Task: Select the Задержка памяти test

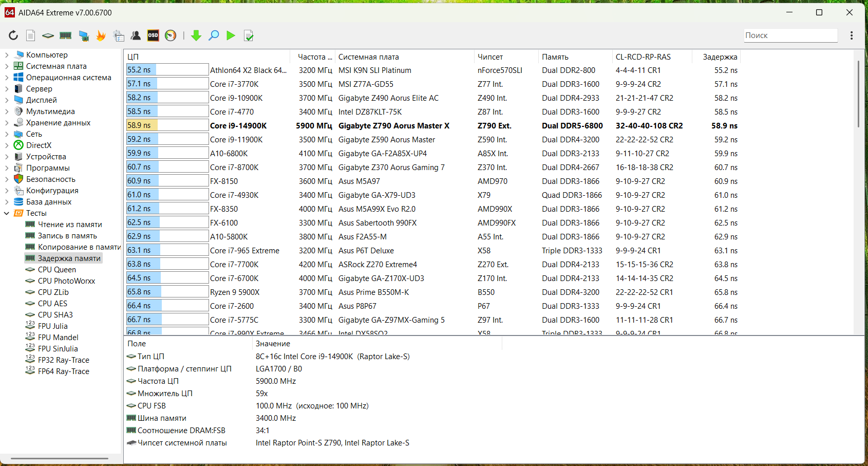Action: pos(69,258)
